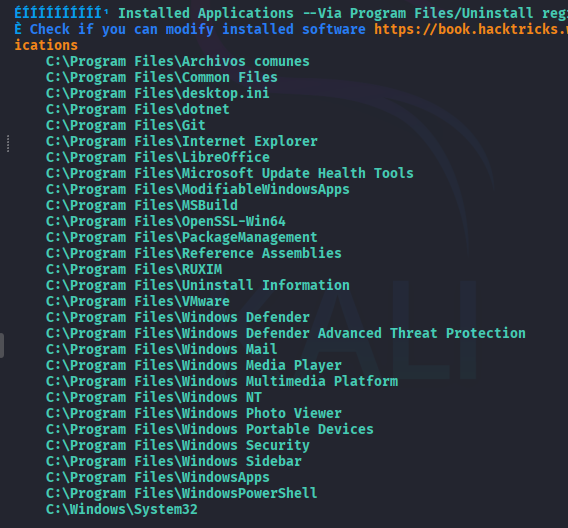Select the Archivos comunes path line

click(178, 61)
